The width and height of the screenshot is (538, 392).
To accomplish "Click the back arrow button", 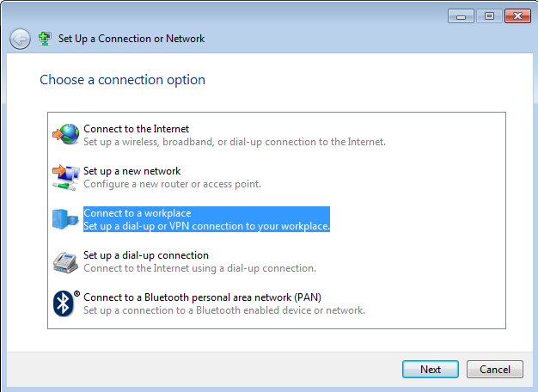I will click(x=20, y=39).
